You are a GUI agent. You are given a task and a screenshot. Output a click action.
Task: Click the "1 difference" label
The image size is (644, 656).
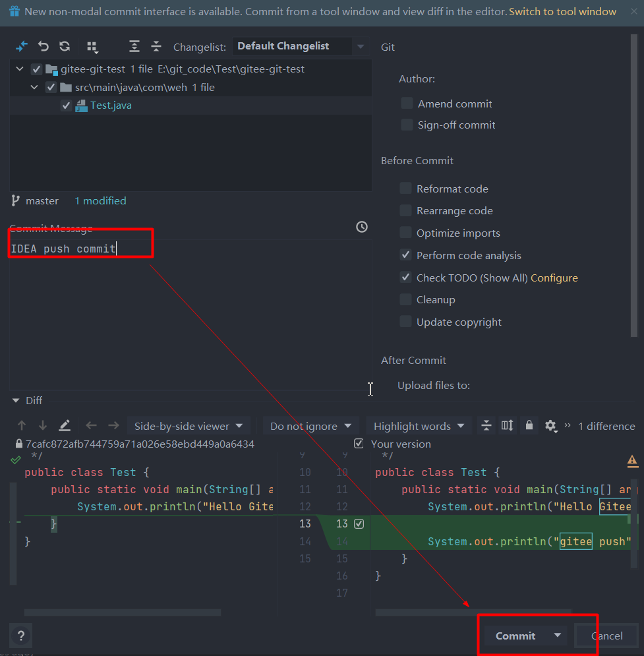[607, 426]
